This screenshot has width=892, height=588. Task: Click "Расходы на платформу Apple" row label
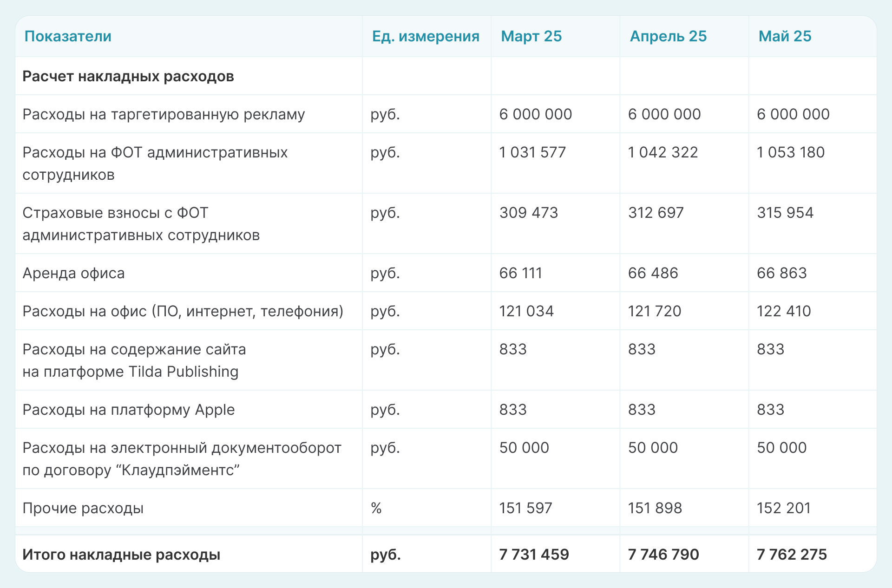128,410
